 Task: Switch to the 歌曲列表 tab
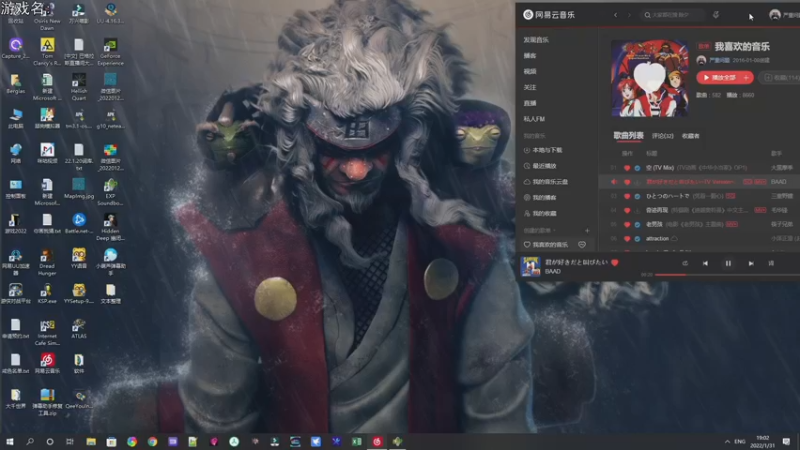tap(628, 135)
